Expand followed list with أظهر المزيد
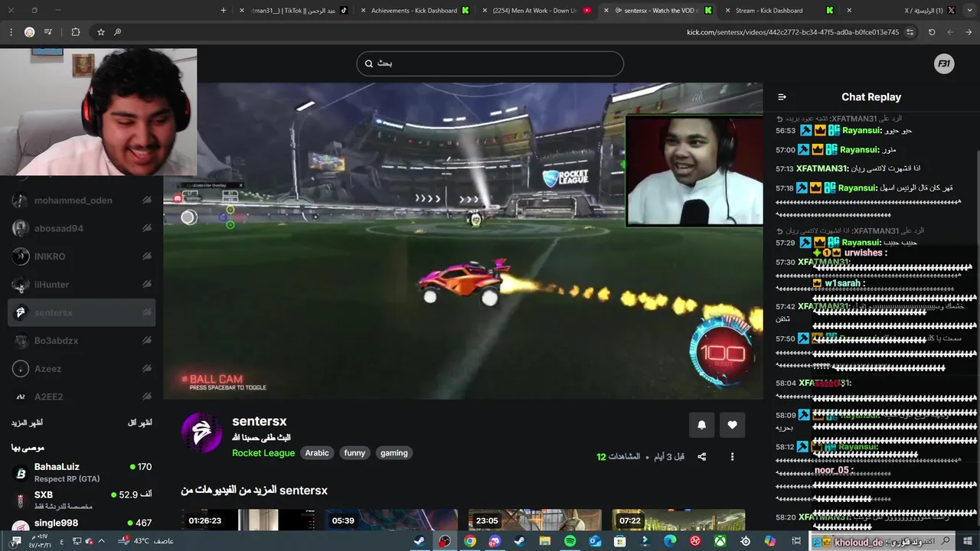Screen dimensions: 980x551 coord(28,422)
